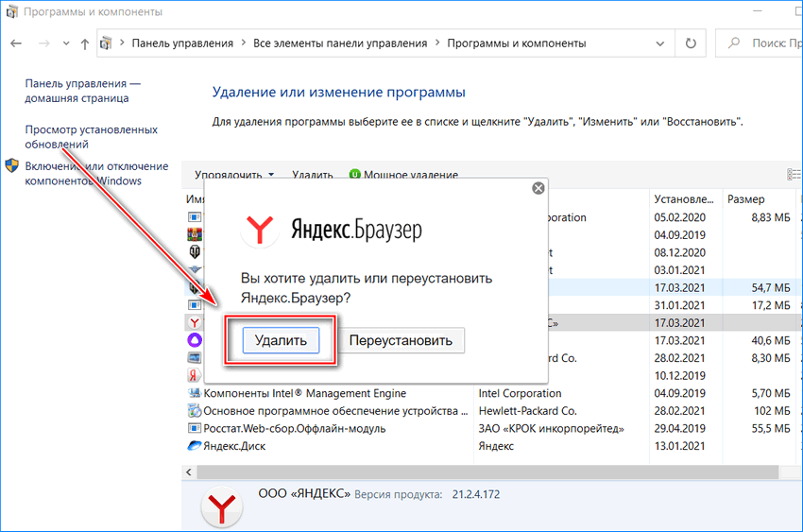Click large Yandex logo in details pane
The image size is (803, 532).
pos(221,506)
